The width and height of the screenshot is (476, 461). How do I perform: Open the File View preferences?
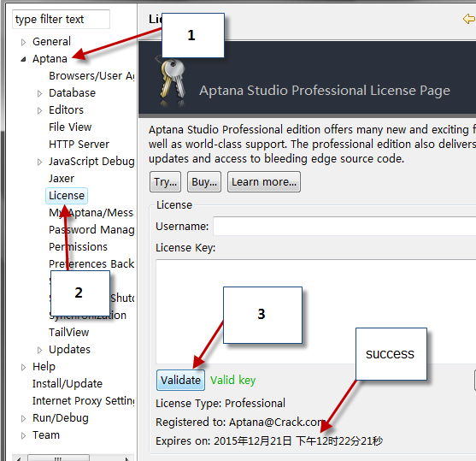pyautogui.click(x=70, y=127)
